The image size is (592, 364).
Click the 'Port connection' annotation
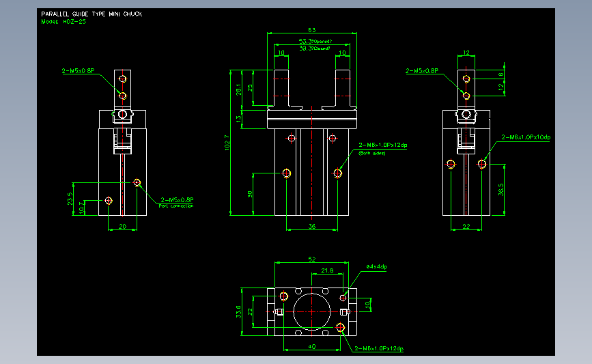tap(176, 206)
